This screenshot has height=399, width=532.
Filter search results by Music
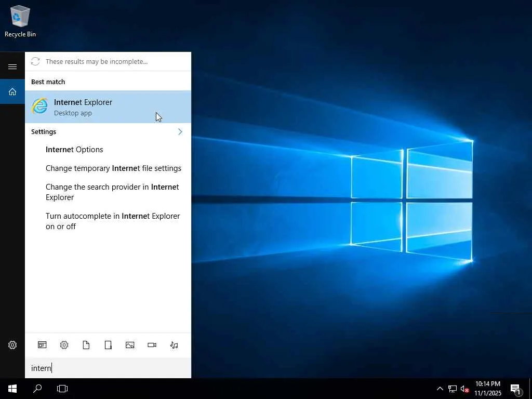174,345
